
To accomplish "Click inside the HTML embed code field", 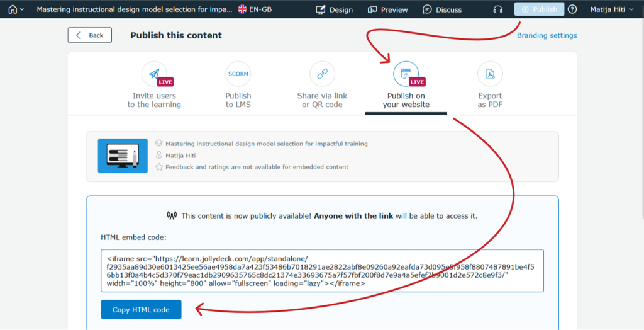I will (x=322, y=271).
